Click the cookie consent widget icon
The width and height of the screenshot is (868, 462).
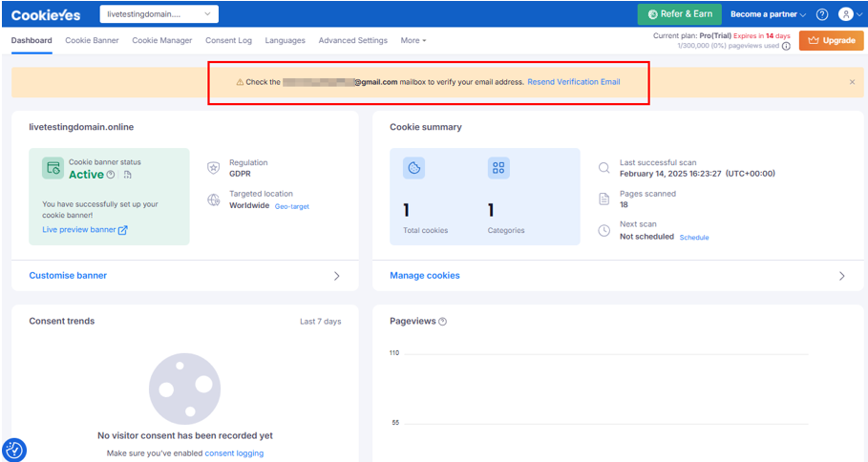[x=14, y=450]
